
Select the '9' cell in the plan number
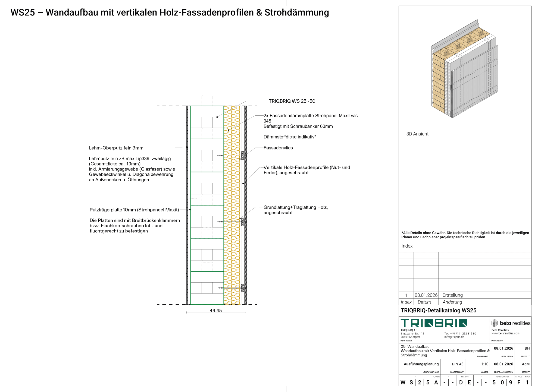click(511, 382)
